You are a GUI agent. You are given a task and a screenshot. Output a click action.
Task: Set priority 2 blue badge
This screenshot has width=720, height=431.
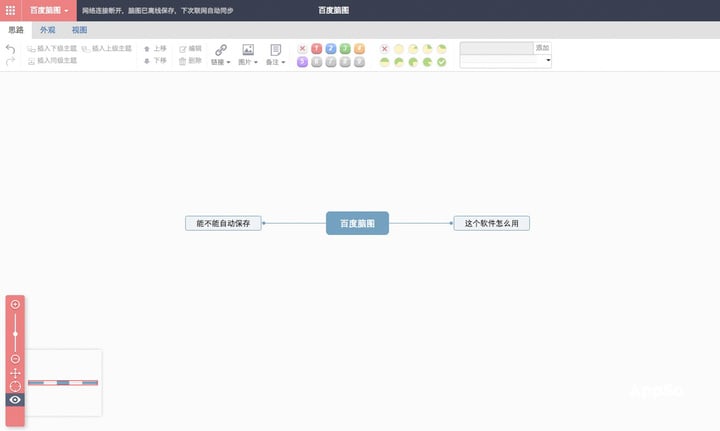[x=331, y=49]
